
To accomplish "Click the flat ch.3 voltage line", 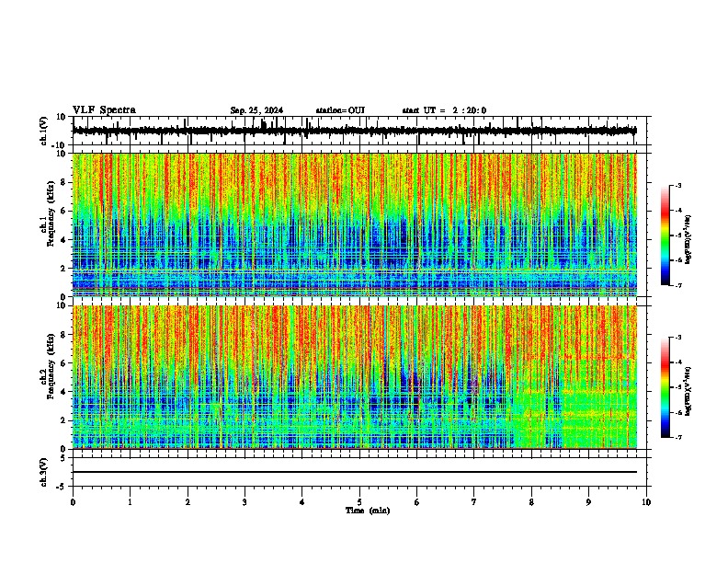I will click(355, 472).
